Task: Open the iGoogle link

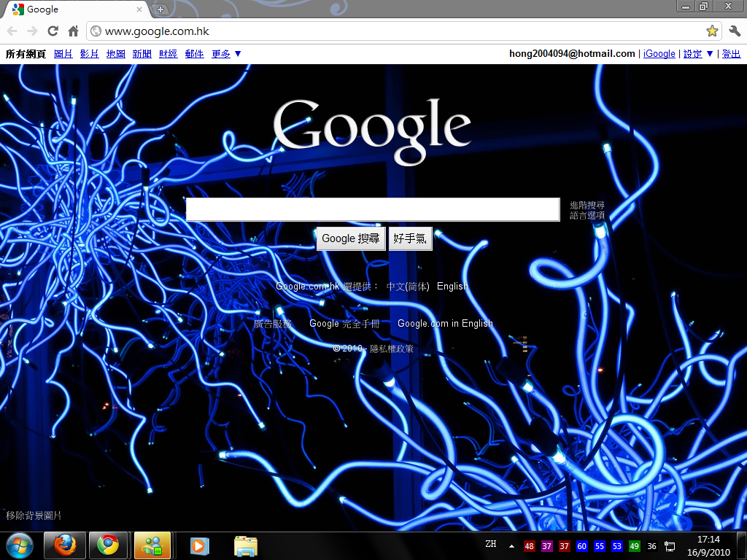Action: pyautogui.click(x=659, y=54)
